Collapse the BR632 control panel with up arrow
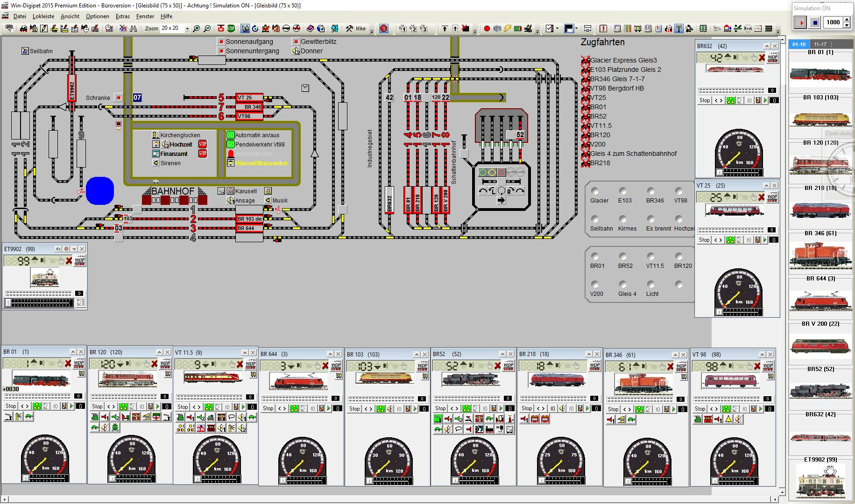855x504 pixels. [767, 46]
